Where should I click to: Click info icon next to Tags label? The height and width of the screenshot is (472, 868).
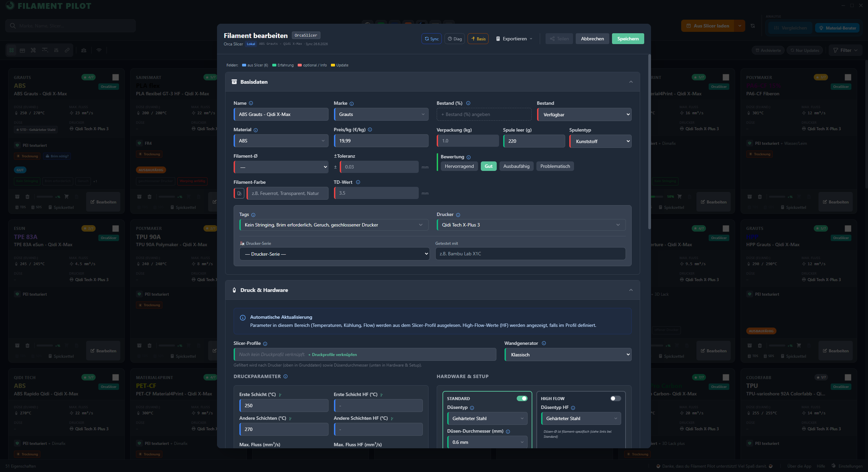click(x=253, y=215)
